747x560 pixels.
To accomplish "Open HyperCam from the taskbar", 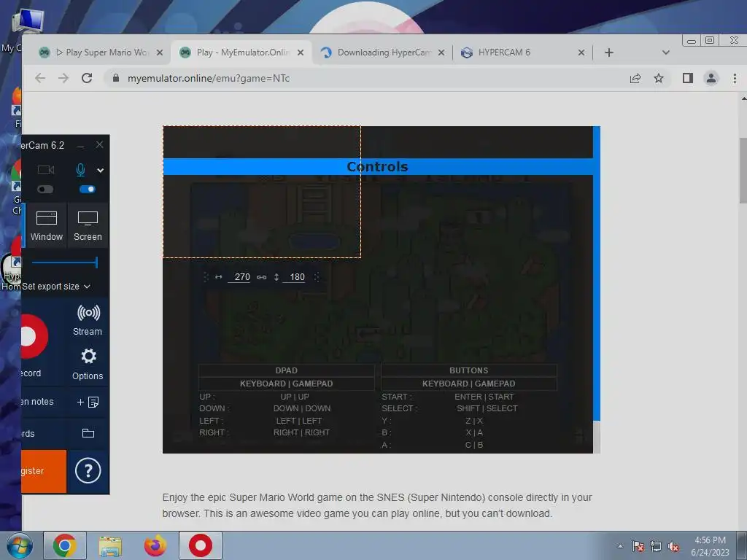I will pyautogui.click(x=201, y=545).
